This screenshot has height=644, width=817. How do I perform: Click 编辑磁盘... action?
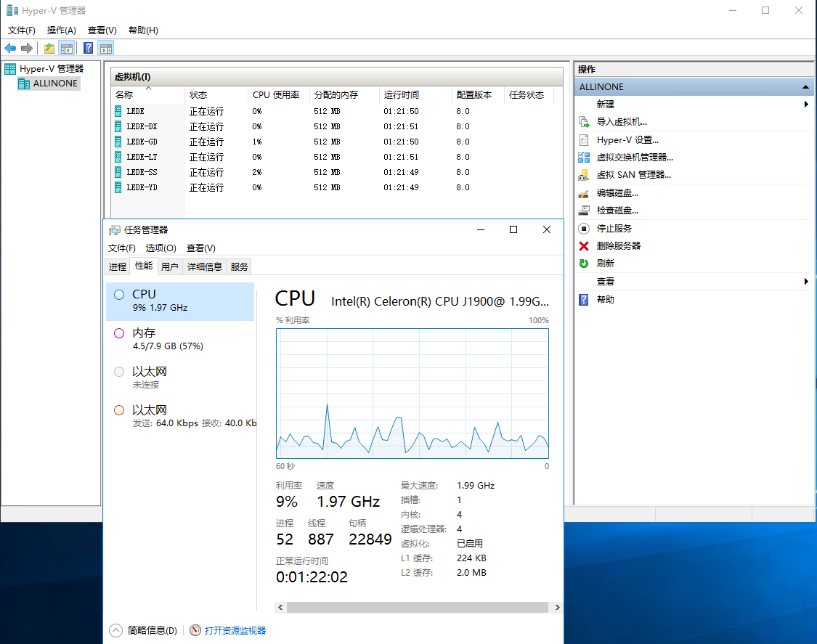click(x=617, y=193)
